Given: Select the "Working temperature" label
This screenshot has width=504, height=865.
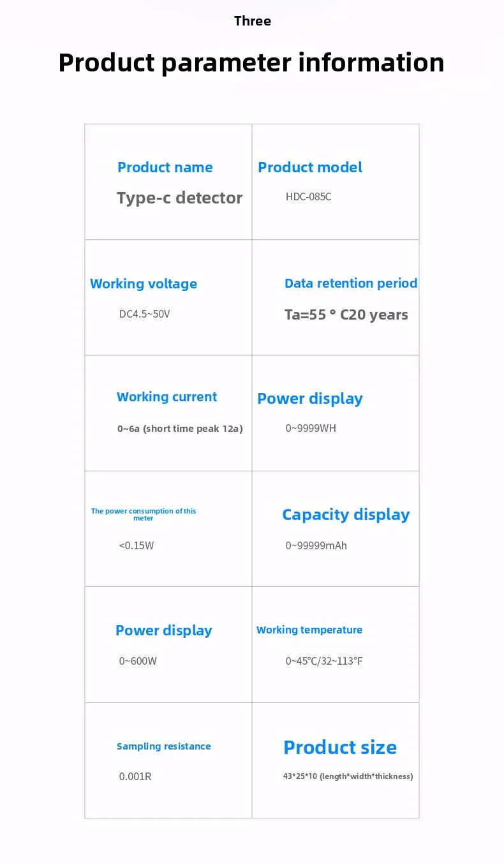Looking at the screenshot, I should (309, 630).
